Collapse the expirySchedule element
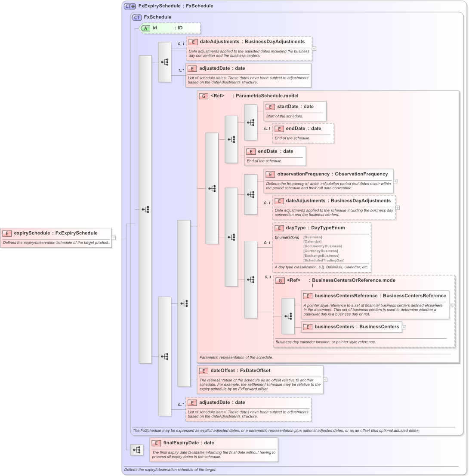This screenshot has height=476, width=469. [114, 238]
